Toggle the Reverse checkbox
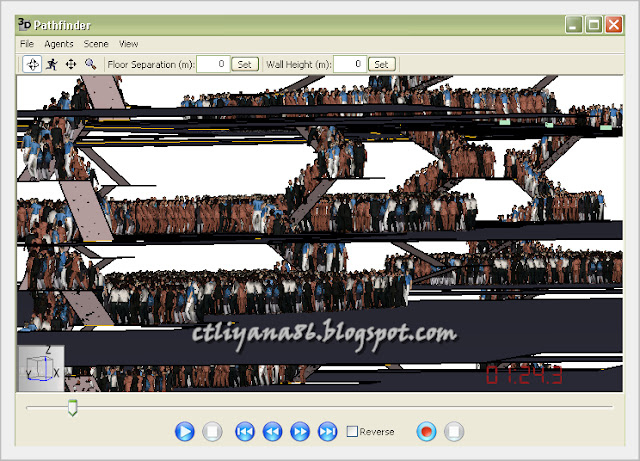 click(x=352, y=432)
